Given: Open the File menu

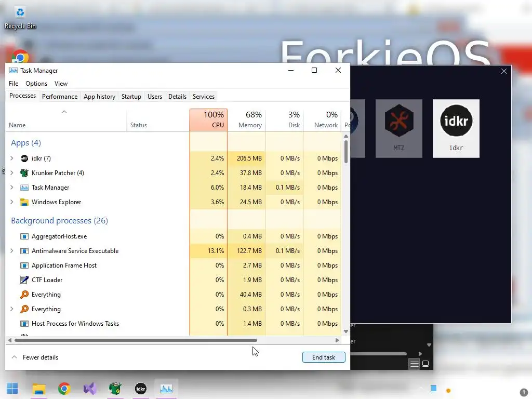Looking at the screenshot, I should pos(14,84).
